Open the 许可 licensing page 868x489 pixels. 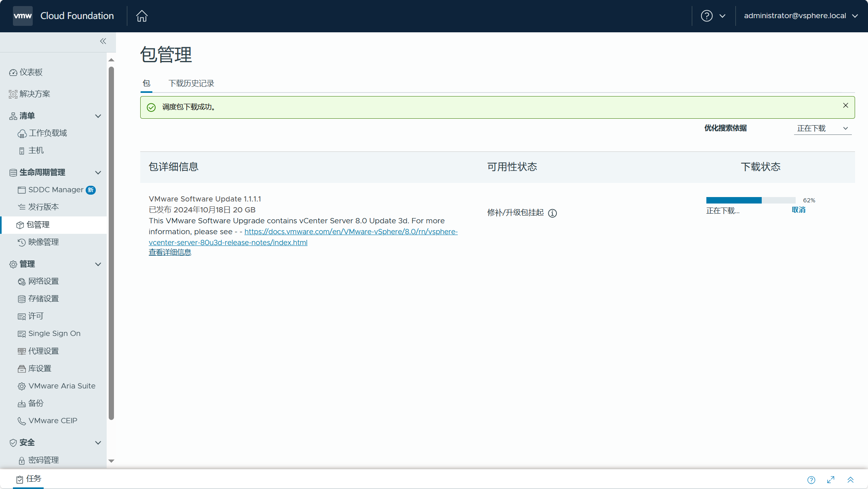click(31, 316)
